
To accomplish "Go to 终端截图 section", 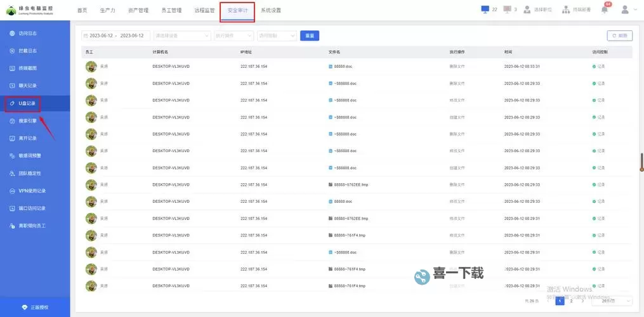I will pyautogui.click(x=28, y=68).
